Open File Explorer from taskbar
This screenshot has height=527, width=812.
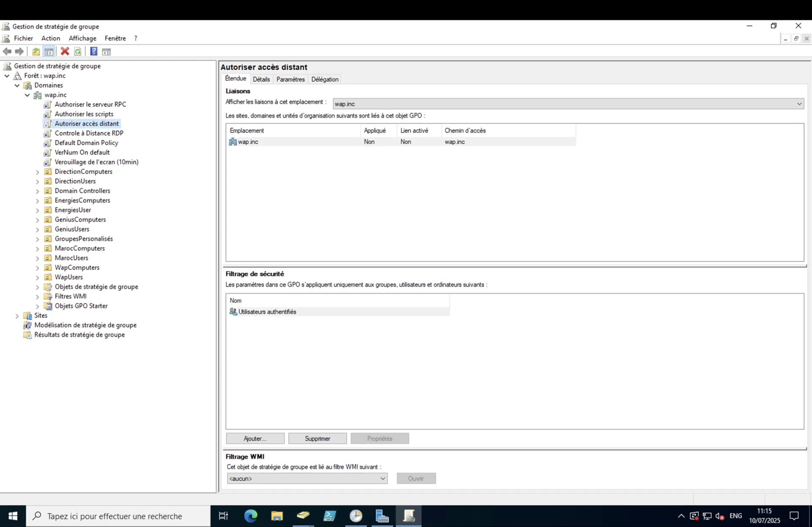pyautogui.click(x=277, y=516)
